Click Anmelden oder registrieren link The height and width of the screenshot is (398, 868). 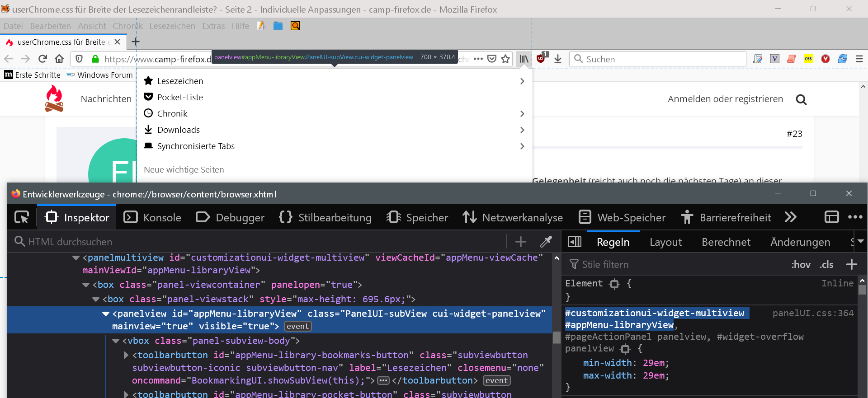pos(725,99)
